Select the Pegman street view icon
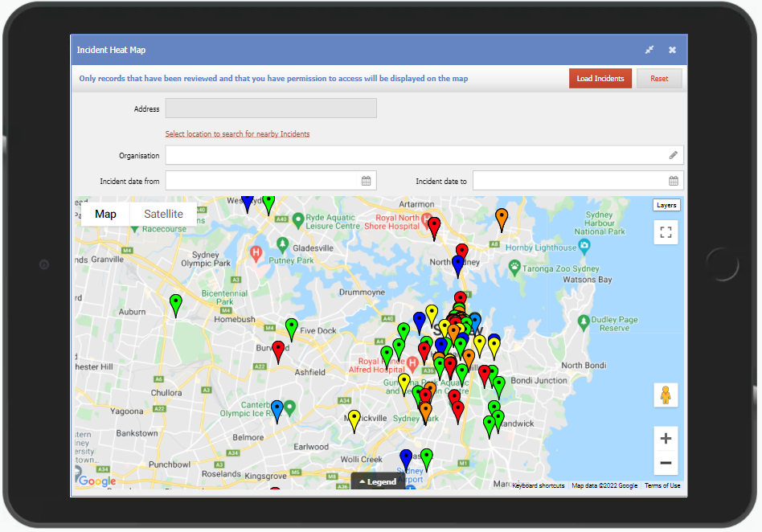The width and height of the screenshot is (762, 532). click(x=666, y=395)
